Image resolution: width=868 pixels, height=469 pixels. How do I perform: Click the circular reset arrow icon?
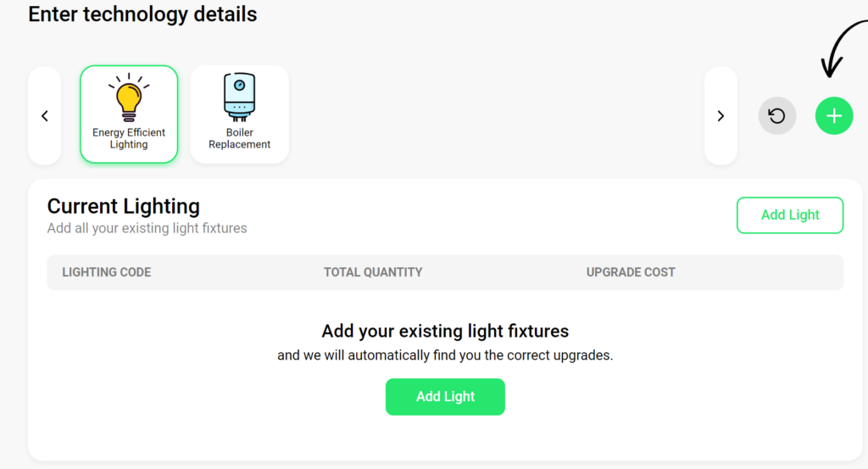click(776, 115)
